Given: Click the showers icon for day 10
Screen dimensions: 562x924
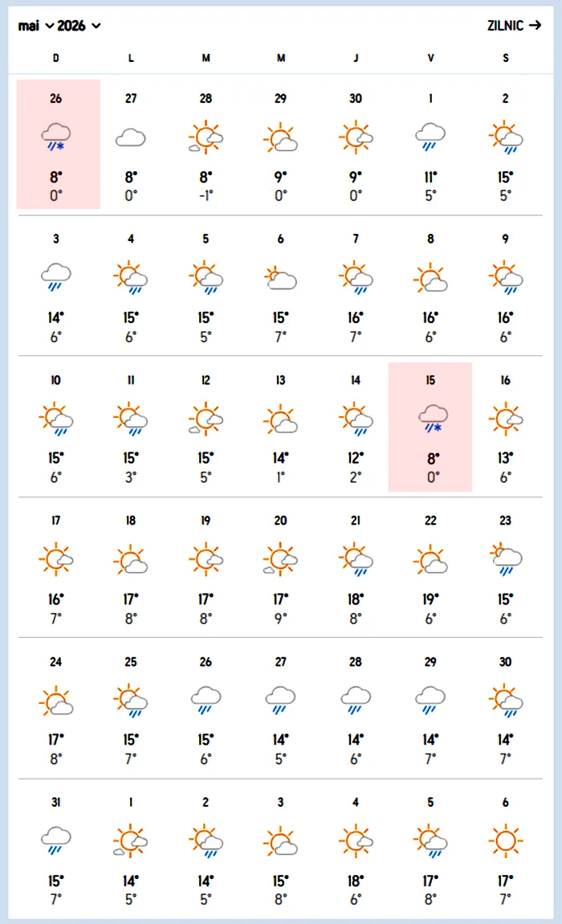Looking at the screenshot, I should pyautogui.click(x=55, y=419).
